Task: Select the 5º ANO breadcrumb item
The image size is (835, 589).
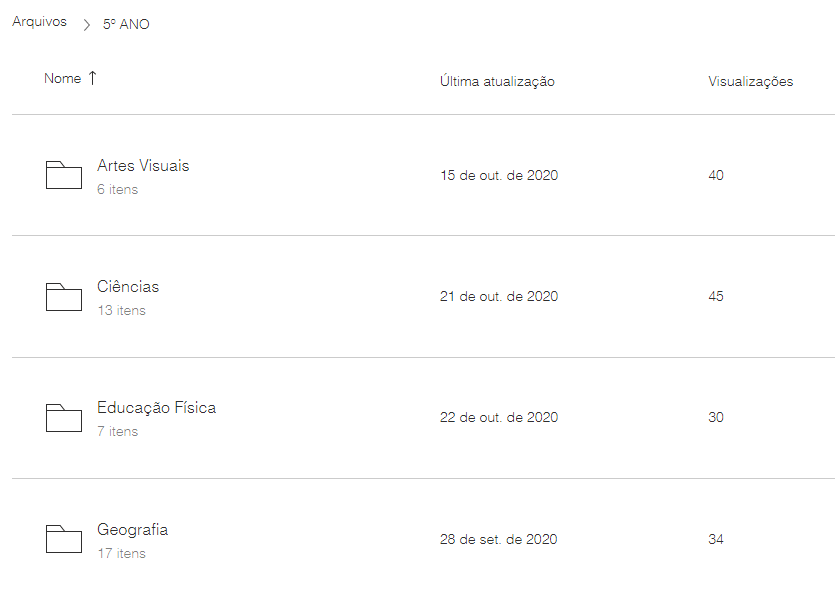Action: pyautogui.click(x=126, y=25)
